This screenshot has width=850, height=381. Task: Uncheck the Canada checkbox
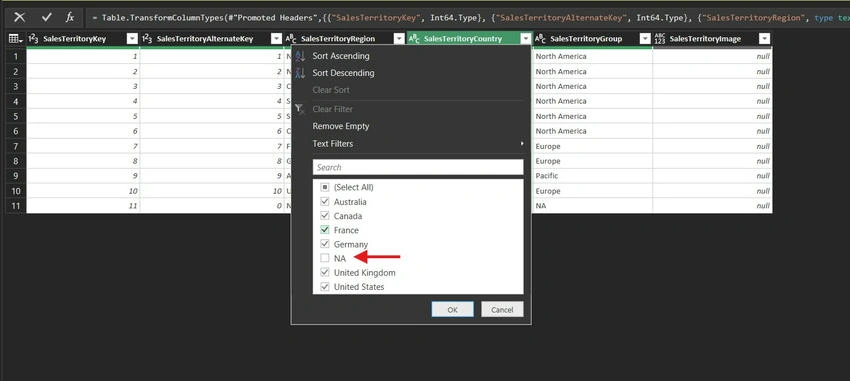point(325,216)
